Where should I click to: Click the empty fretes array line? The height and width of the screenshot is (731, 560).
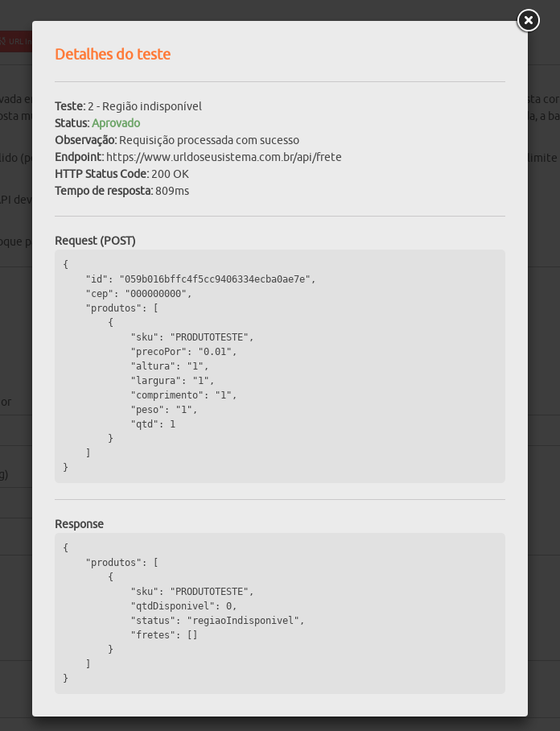pyautogui.click(x=164, y=635)
